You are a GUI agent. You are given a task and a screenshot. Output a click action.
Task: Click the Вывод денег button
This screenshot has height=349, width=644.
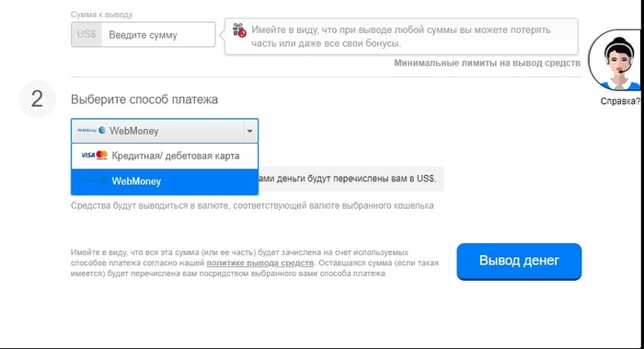tap(519, 261)
